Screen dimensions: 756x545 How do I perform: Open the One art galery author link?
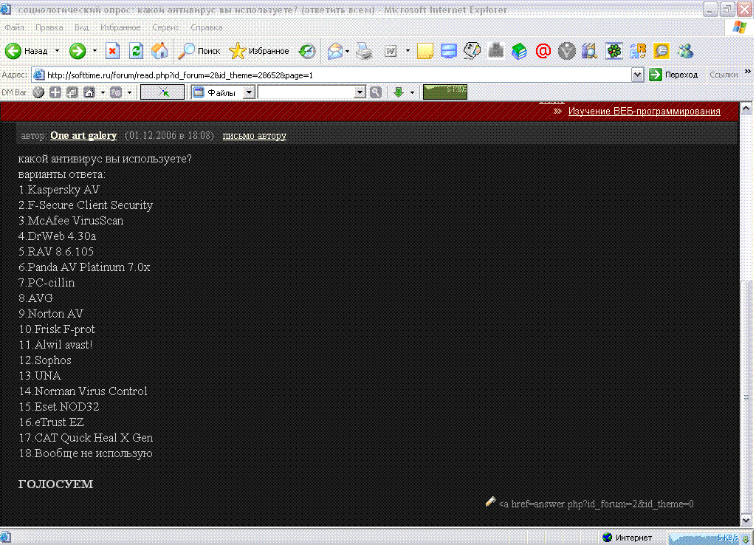[x=83, y=136]
